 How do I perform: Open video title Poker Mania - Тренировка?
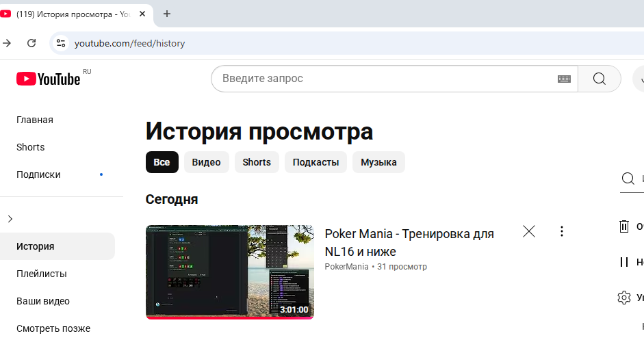(x=409, y=243)
